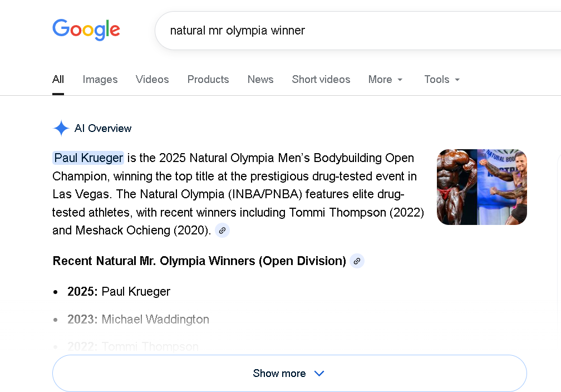Viewport: 561px width, 392px height.
Task: Click the highlighted Paul Krueger name
Action: [x=88, y=158]
